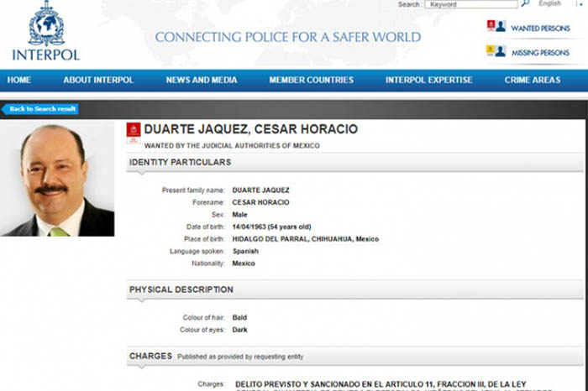Open the MISSING PERSONS link
The width and height of the screenshot is (588, 391).
540,52
